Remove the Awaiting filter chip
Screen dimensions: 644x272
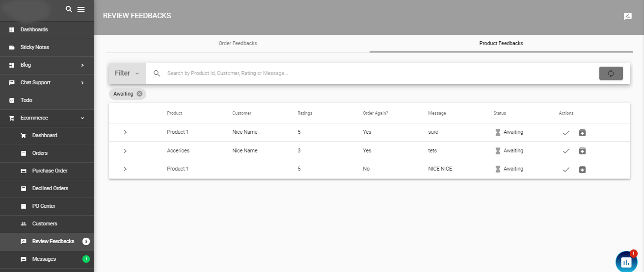click(139, 94)
